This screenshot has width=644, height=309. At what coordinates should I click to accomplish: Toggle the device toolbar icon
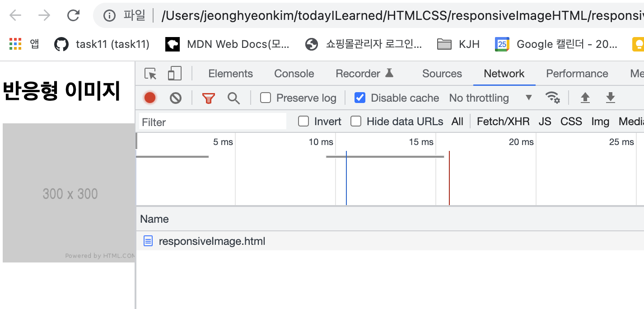tap(174, 74)
